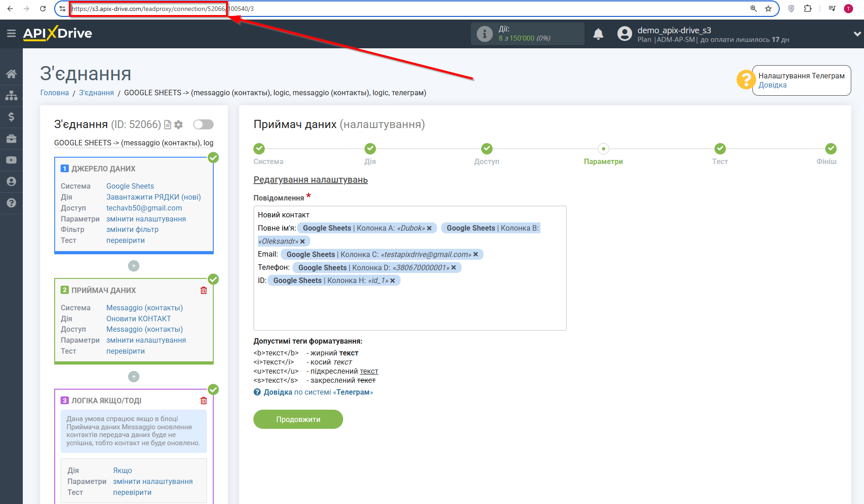Screen dimensions: 864x504
Task: Remove the Колонка A Dubok tag
Action: 429,228
